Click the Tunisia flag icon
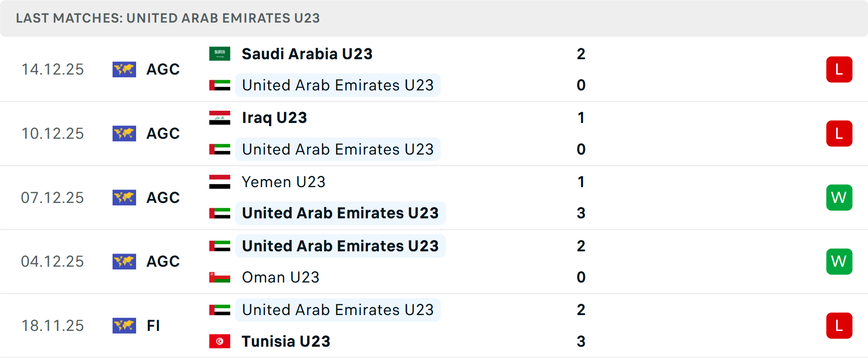This screenshot has height=358, width=868. [220, 341]
